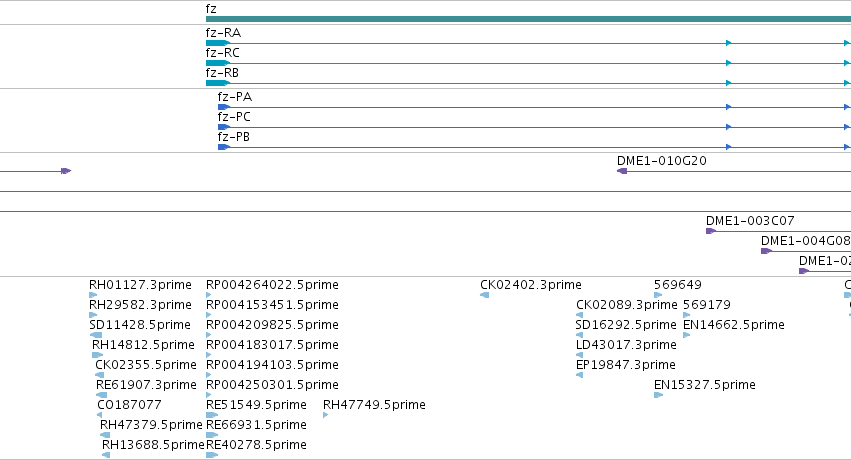This screenshot has height=460, width=851.
Task: Select the RH47749.5prime EST label
Action: point(374,405)
